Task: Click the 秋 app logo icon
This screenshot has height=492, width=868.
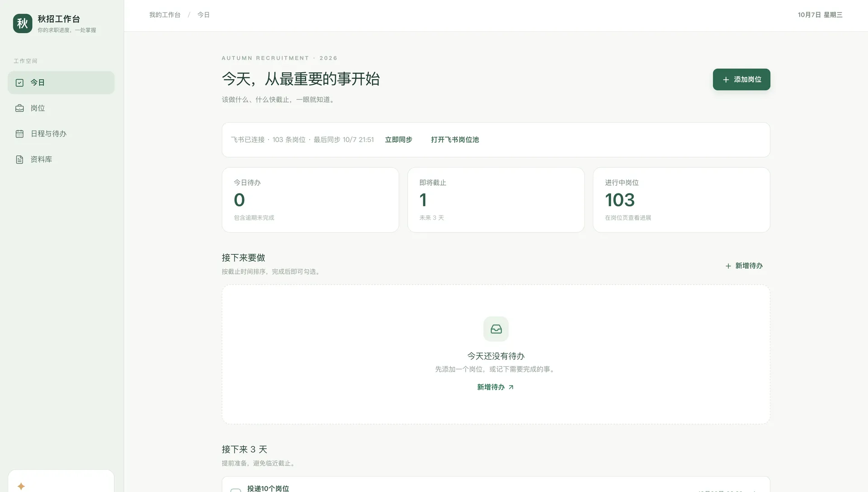Action: 23,23
